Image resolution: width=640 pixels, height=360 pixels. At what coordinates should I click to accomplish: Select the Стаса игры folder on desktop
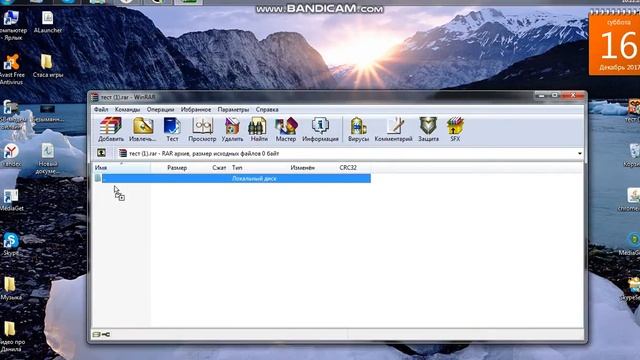point(48,66)
